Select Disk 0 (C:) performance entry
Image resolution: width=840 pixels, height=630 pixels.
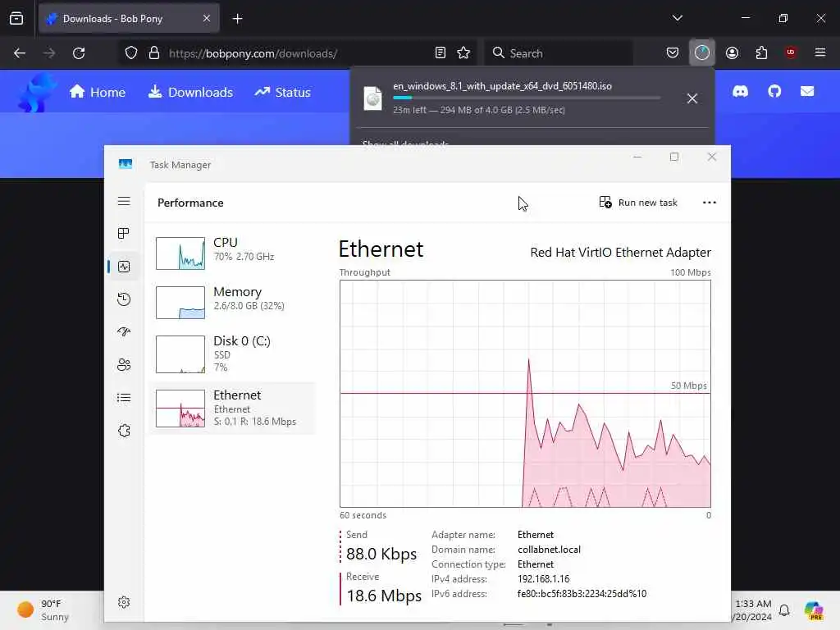click(231, 354)
